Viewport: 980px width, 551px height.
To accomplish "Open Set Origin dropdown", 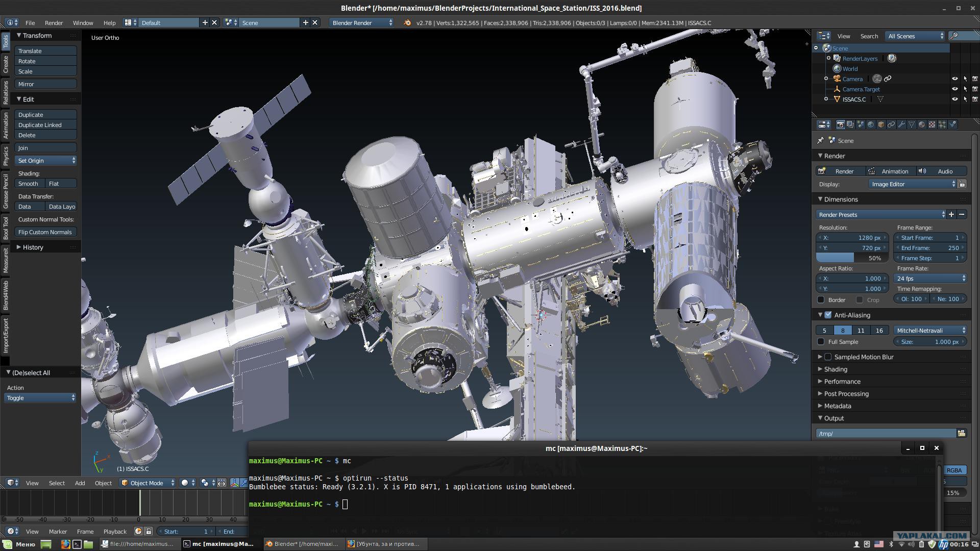I will click(x=46, y=161).
